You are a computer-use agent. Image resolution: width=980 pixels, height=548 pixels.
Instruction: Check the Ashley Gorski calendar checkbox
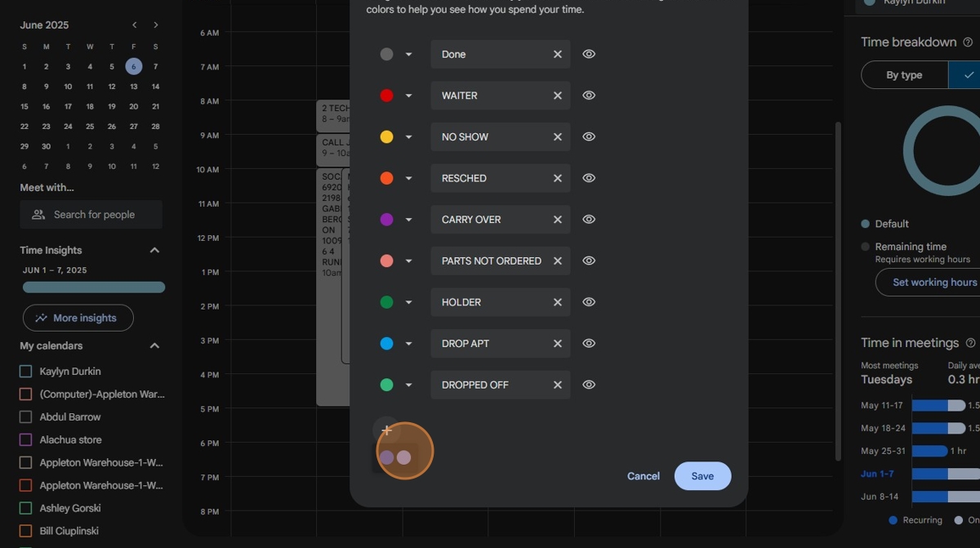coord(25,509)
